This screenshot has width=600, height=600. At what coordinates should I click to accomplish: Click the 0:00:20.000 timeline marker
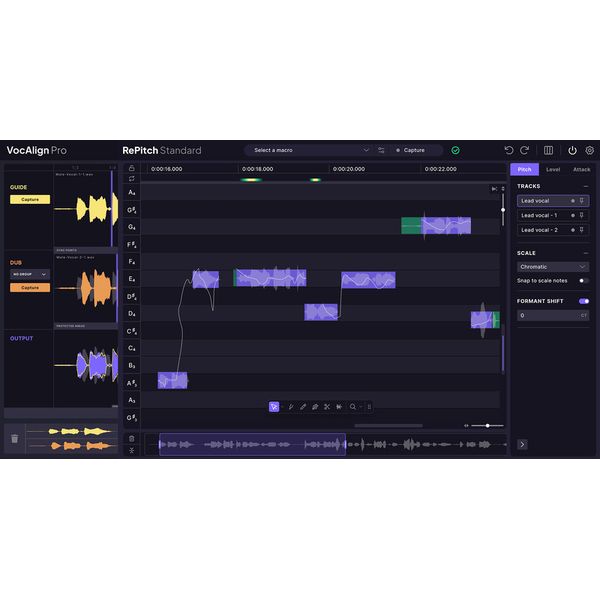349,169
